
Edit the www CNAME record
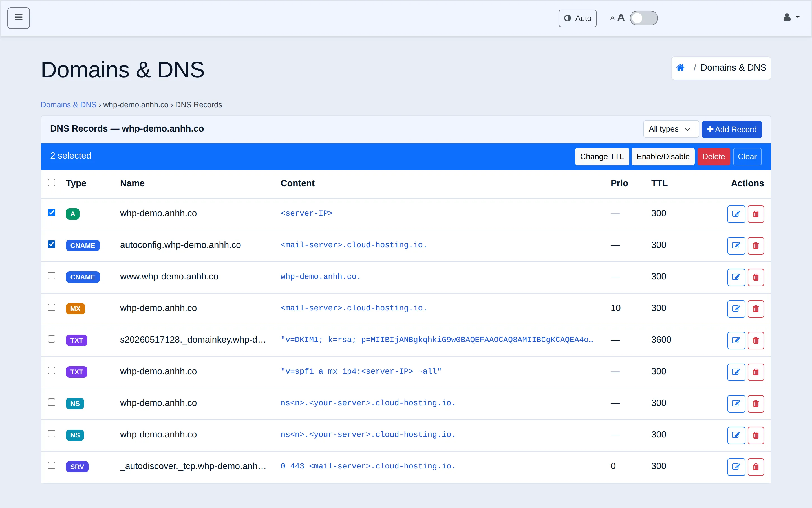tap(736, 277)
